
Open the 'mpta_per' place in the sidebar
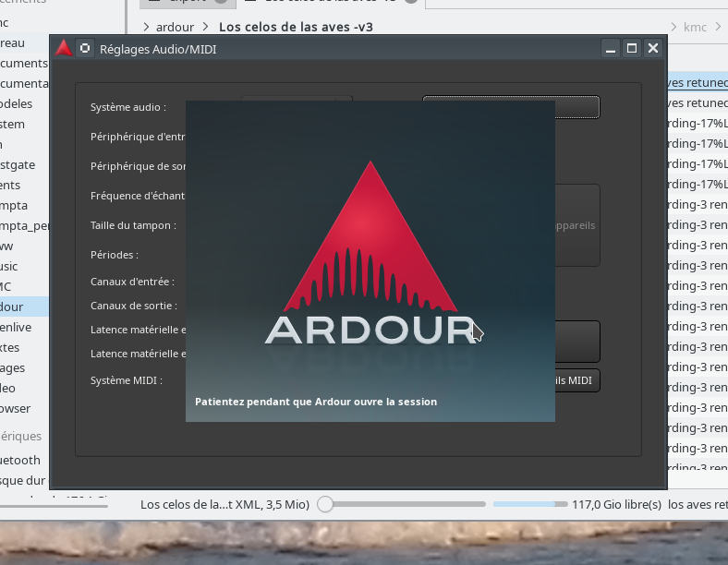point(24,226)
